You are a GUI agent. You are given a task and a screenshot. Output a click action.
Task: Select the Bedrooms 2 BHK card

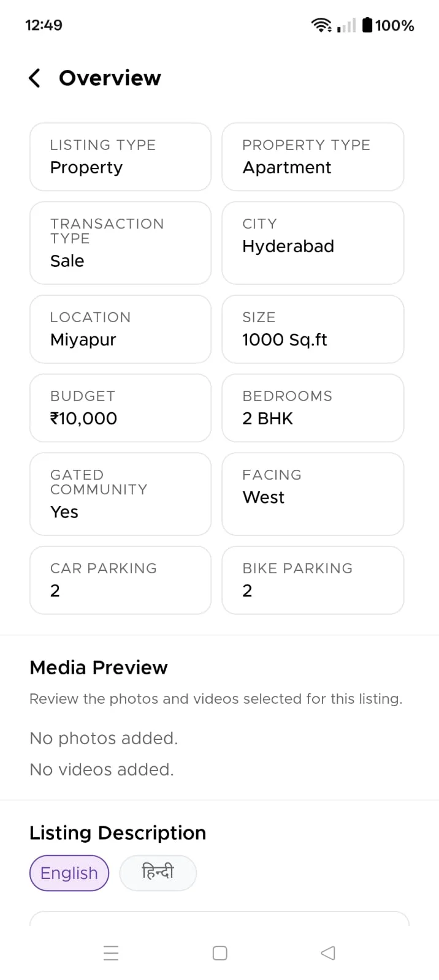coord(313,408)
